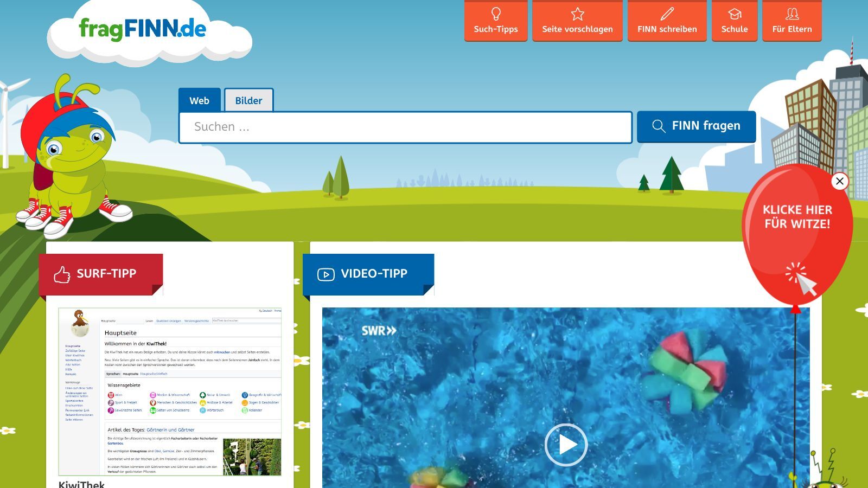Open Seite vorschlagen with the star icon
Screen dimensions: 868x488
(x=577, y=21)
